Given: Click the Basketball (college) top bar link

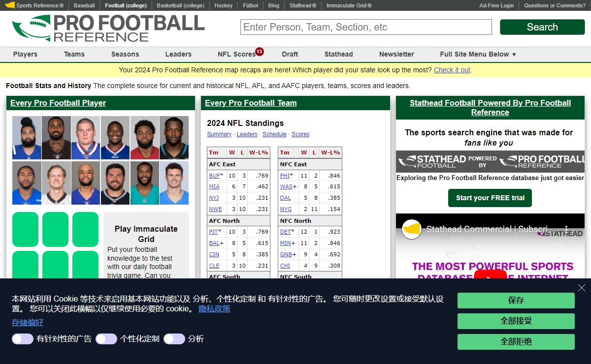Looking at the screenshot, I should [181, 5].
